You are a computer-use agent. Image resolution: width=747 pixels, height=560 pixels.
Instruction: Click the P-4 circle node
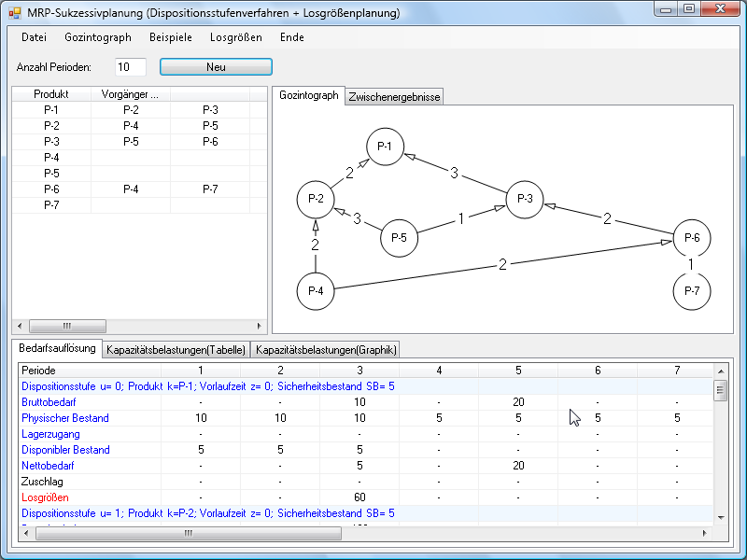(316, 292)
